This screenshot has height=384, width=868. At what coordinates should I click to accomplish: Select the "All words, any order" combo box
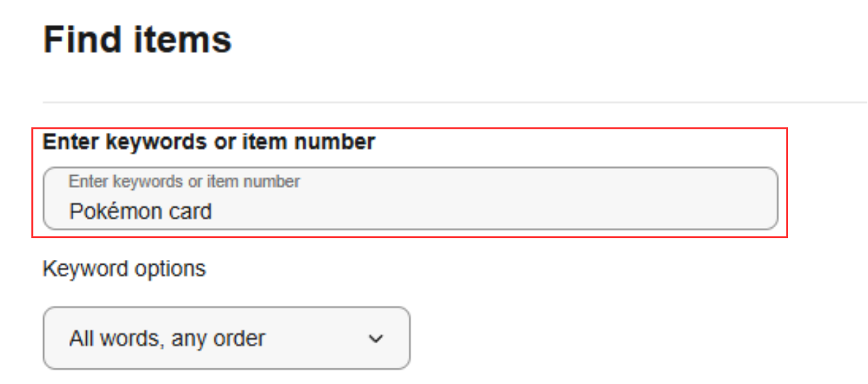226,338
